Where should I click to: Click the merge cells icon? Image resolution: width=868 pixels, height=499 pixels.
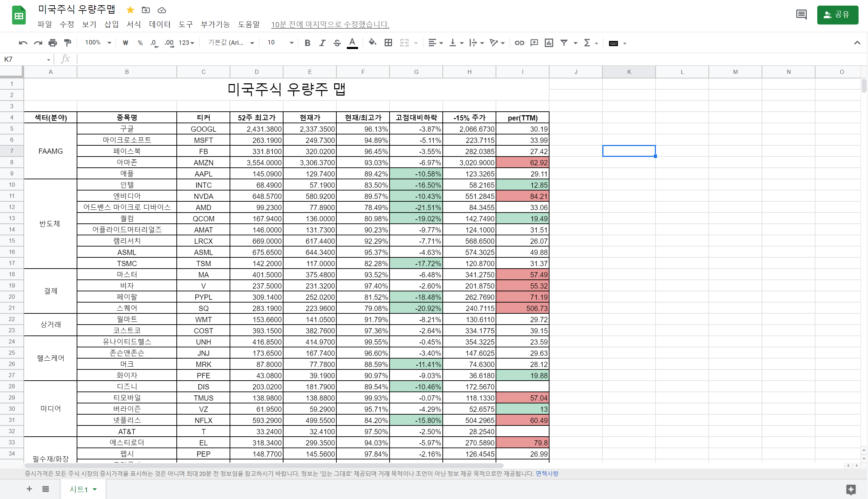(404, 43)
